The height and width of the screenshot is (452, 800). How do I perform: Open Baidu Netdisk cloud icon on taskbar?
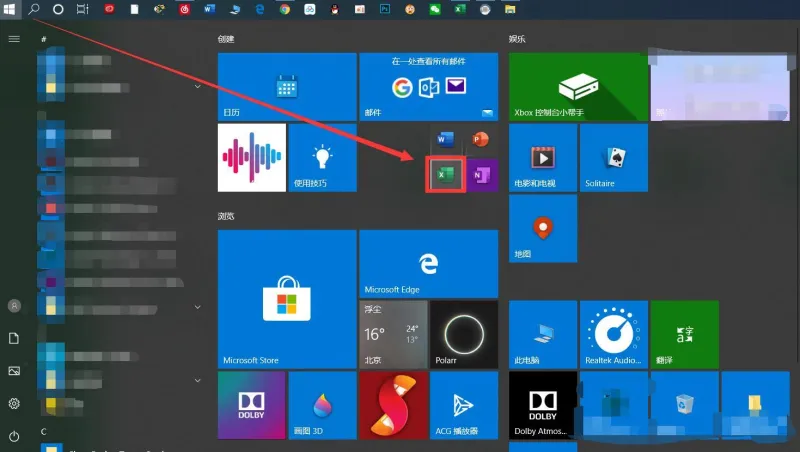pyautogui.click(x=310, y=9)
